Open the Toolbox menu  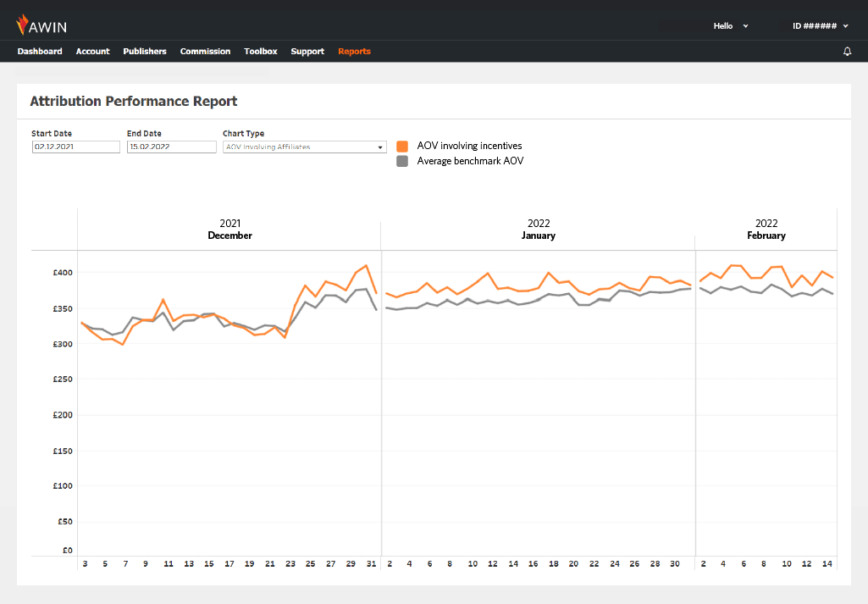[x=261, y=52]
